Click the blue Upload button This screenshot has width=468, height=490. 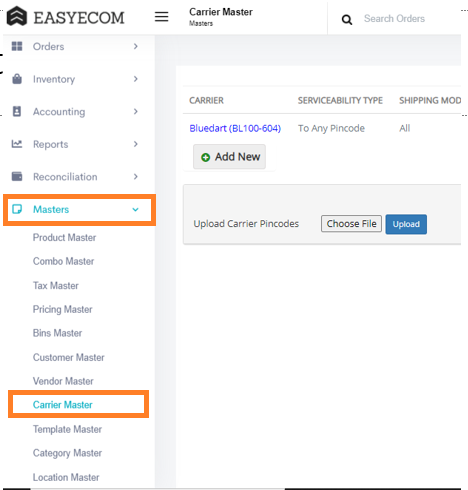[406, 224]
